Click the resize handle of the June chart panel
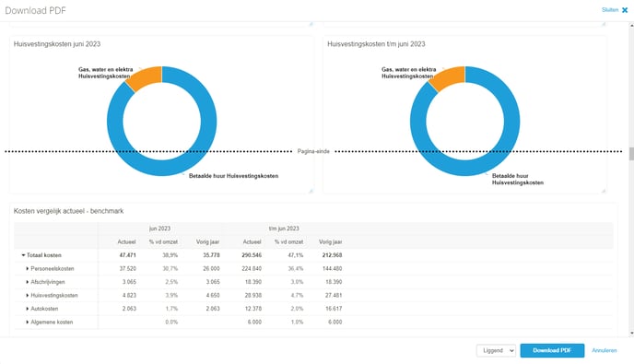The width and height of the screenshot is (634, 364). 311,191
